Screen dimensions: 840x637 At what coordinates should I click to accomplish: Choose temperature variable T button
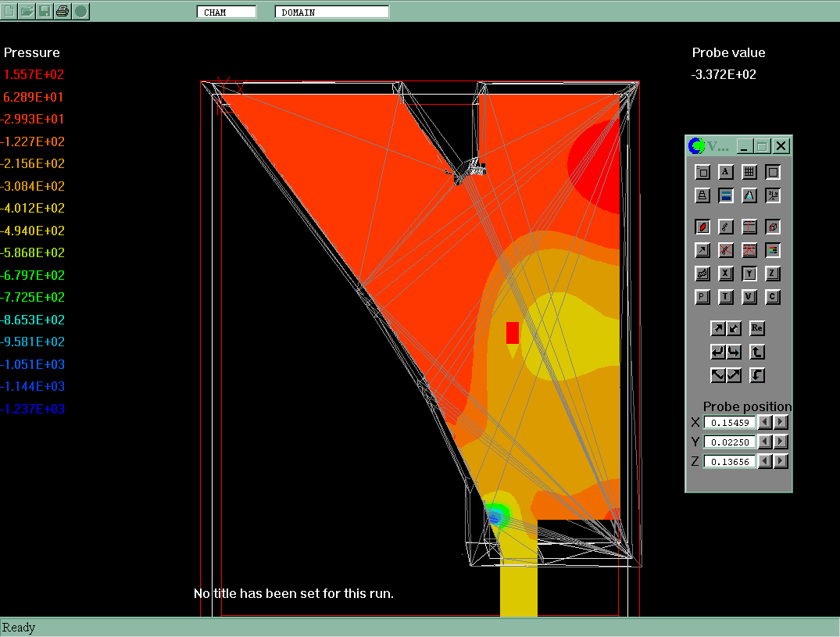pyautogui.click(x=726, y=297)
